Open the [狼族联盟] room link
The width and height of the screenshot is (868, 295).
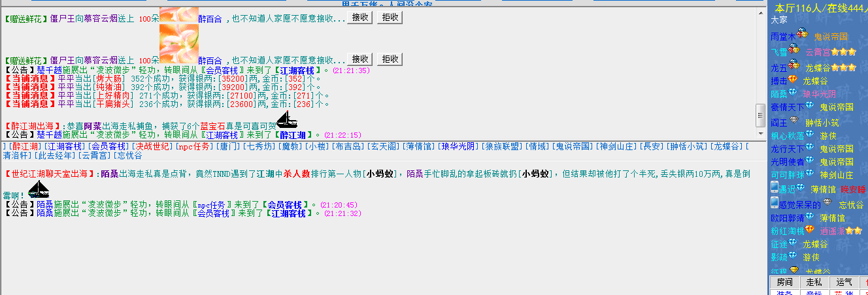point(503,146)
